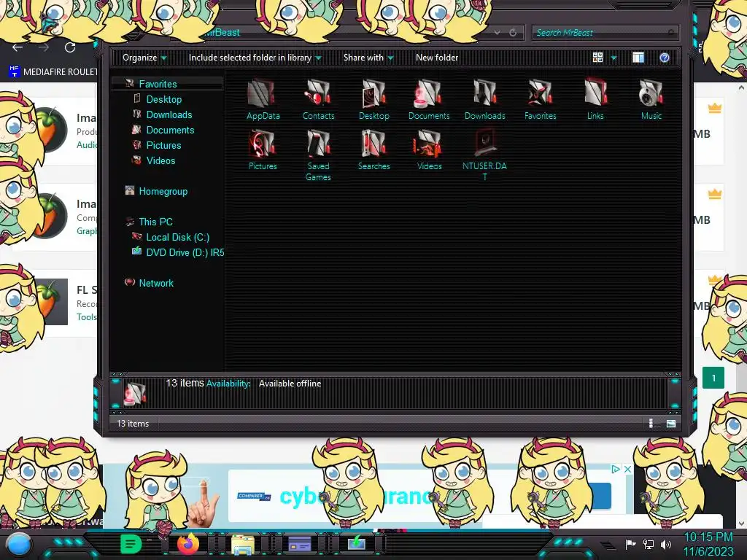Switch to details view in status bar

tap(651, 424)
